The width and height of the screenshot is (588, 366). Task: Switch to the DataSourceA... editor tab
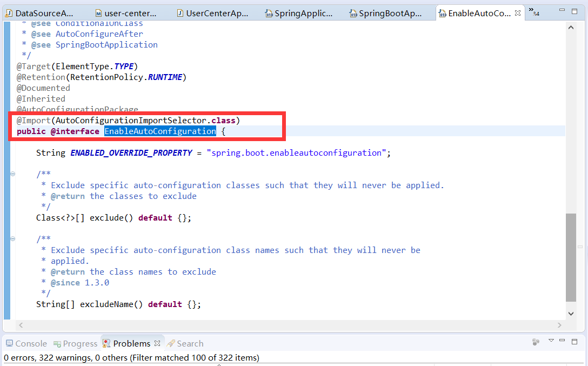tap(39, 14)
